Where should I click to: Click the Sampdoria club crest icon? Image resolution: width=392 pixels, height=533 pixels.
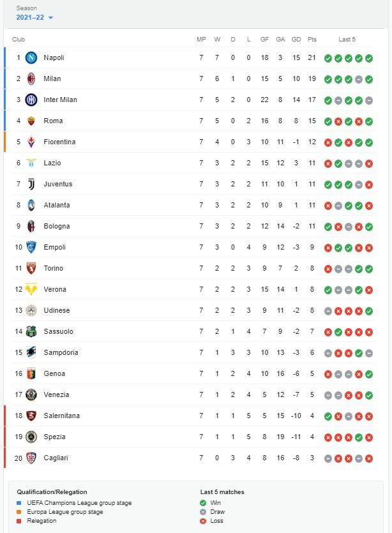coord(31,353)
